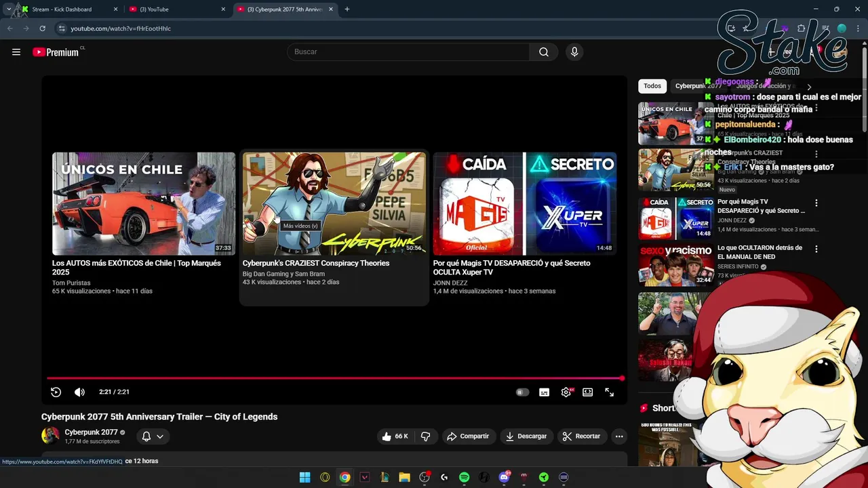Open the notification bell dropdown for the channel
The height and width of the screenshot is (488, 868).
153,436
